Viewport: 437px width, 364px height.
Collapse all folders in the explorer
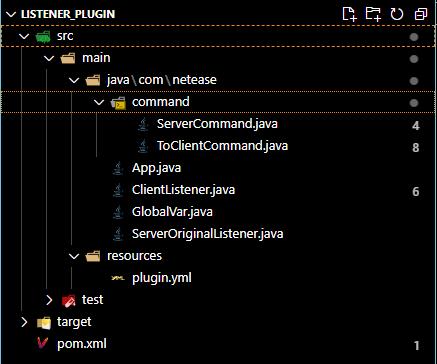pyautogui.click(x=421, y=14)
